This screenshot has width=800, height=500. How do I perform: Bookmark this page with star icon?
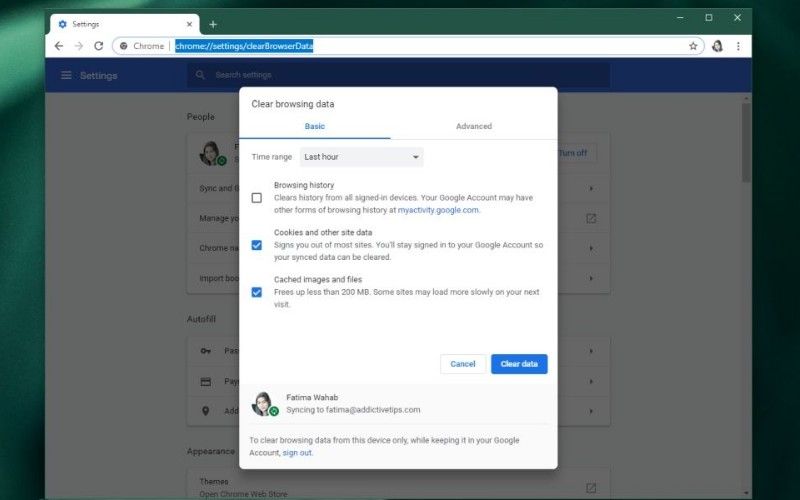693,46
